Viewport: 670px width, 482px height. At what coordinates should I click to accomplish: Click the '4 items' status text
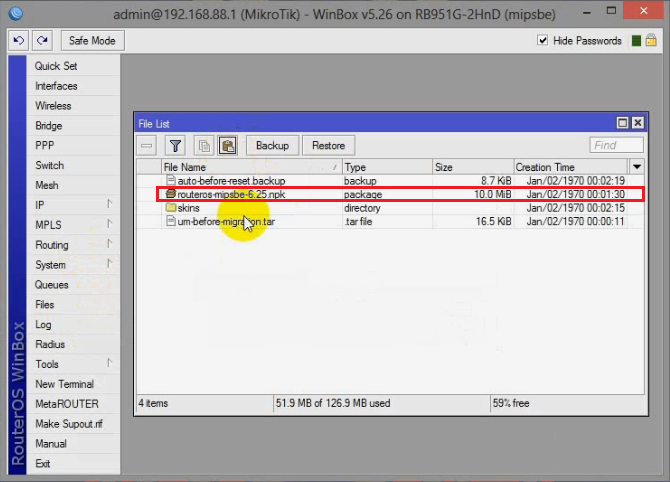(153, 403)
